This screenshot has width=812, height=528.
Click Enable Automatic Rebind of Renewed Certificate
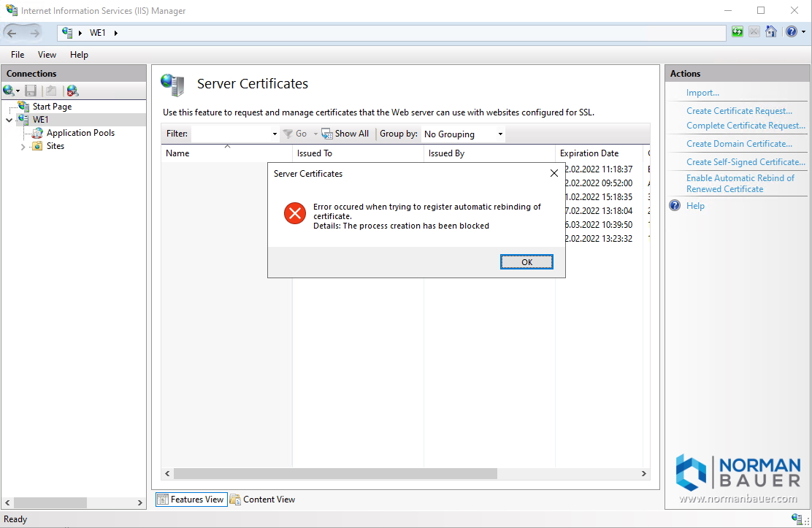tap(740, 183)
